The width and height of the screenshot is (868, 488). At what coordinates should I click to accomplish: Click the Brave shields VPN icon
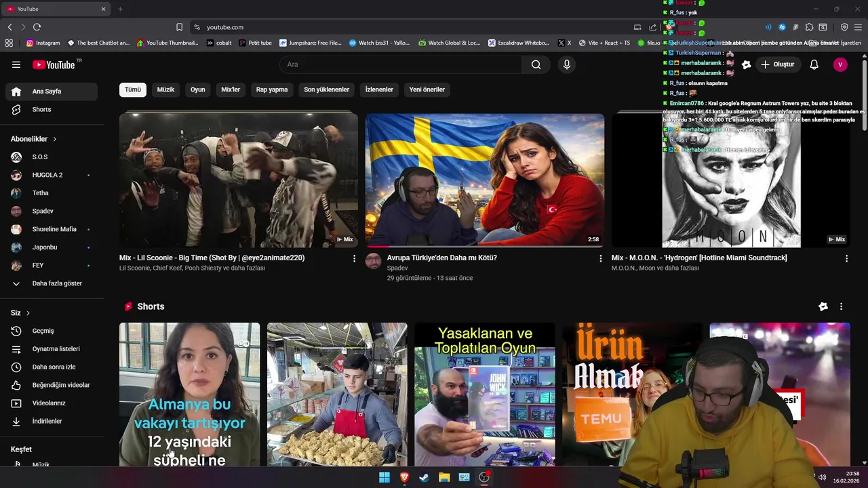[x=844, y=27]
